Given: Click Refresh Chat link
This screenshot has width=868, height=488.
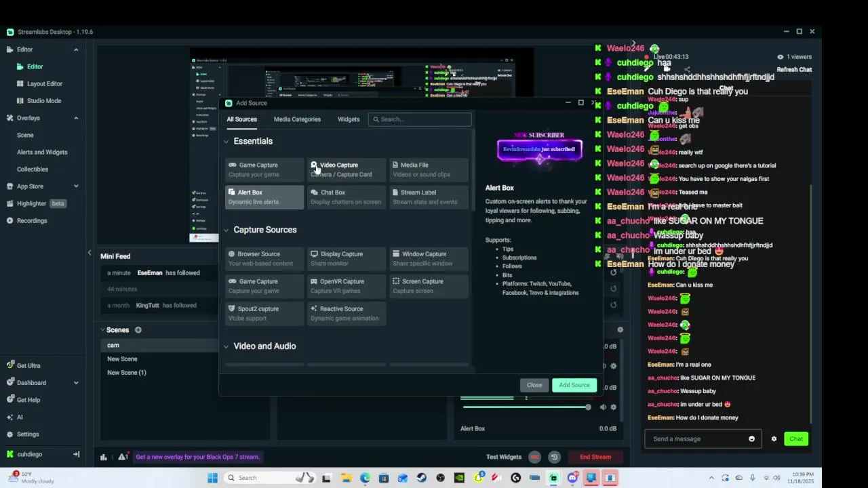Looking at the screenshot, I should 794,70.
